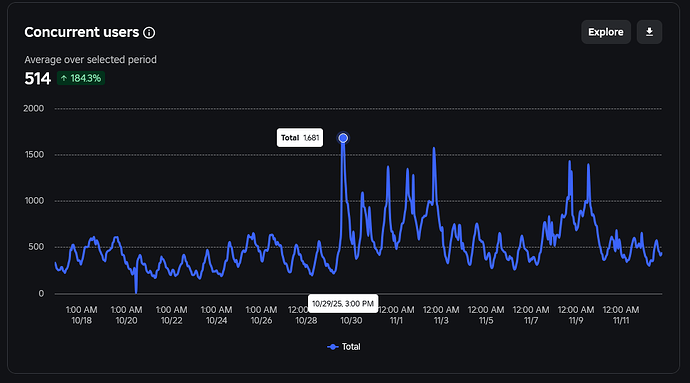
Task: Click the 'Total 1,681' tooltip
Action: click(300, 138)
